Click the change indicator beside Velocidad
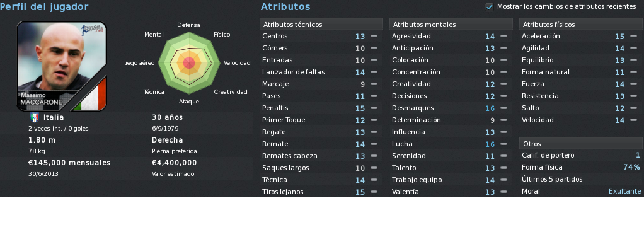The image size is (644, 227). pyautogui.click(x=633, y=120)
